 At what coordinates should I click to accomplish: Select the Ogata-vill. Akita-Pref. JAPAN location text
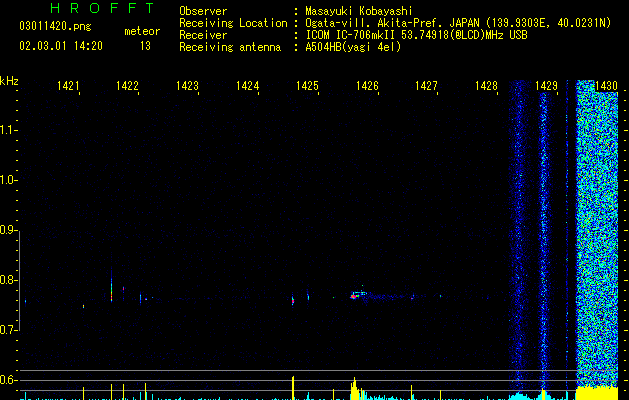(x=458, y=23)
